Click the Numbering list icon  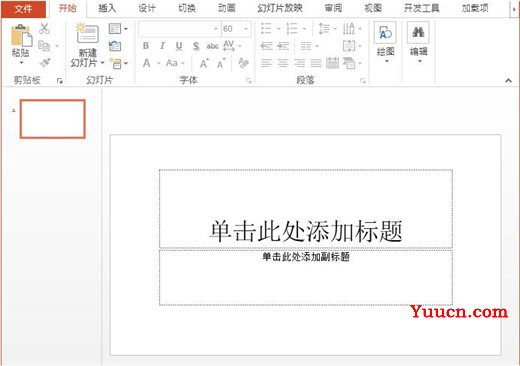292,29
